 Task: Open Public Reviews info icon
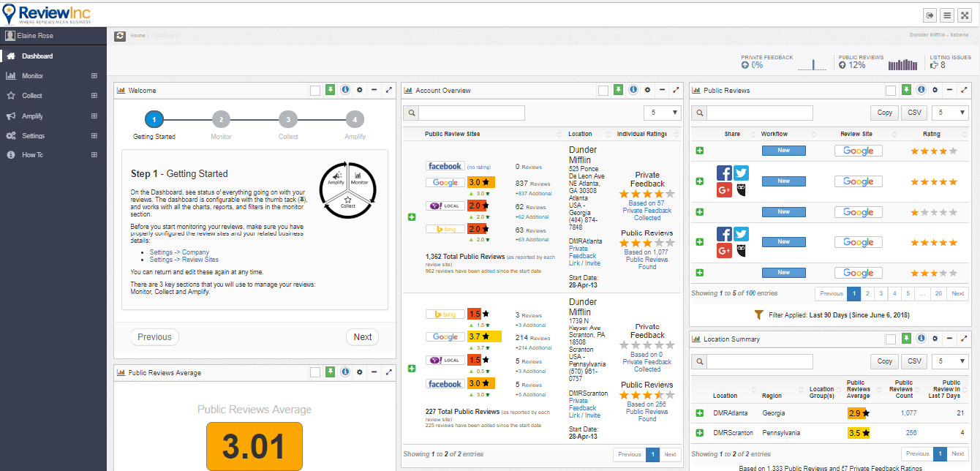pyautogui.click(x=920, y=90)
